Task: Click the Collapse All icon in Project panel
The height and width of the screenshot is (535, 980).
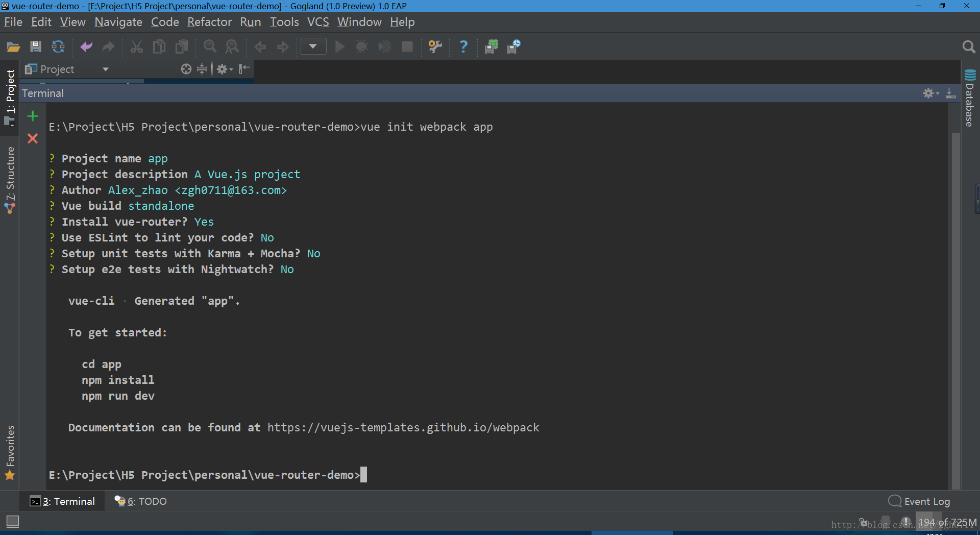Action: (x=202, y=69)
